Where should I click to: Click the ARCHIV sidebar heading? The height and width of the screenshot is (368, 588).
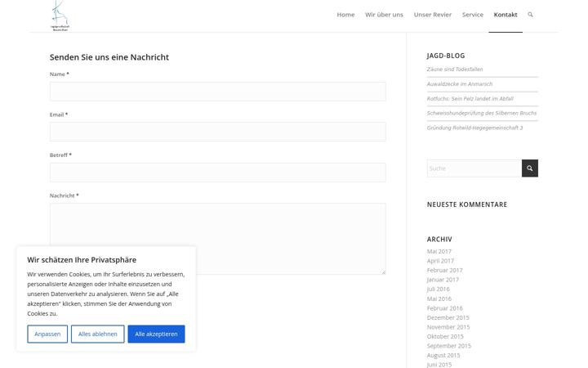pos(439,239)
